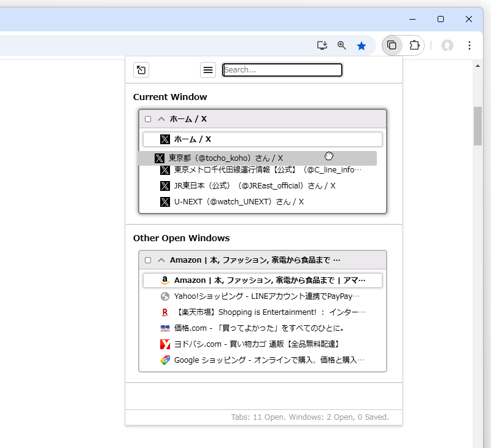The height and width of the screenshot is (448, 491).
Task: Open the profile avatar icon
Action: 447,45
